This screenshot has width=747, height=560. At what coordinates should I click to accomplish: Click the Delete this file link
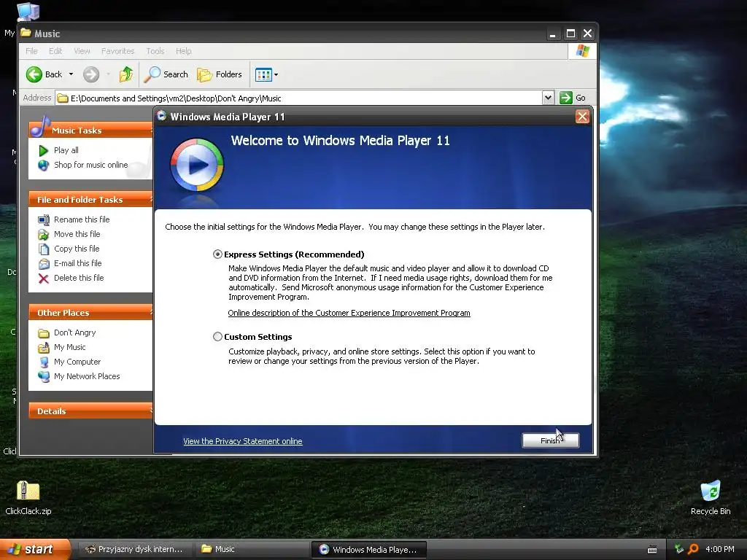pyautogui.click(x=79, y=278)
